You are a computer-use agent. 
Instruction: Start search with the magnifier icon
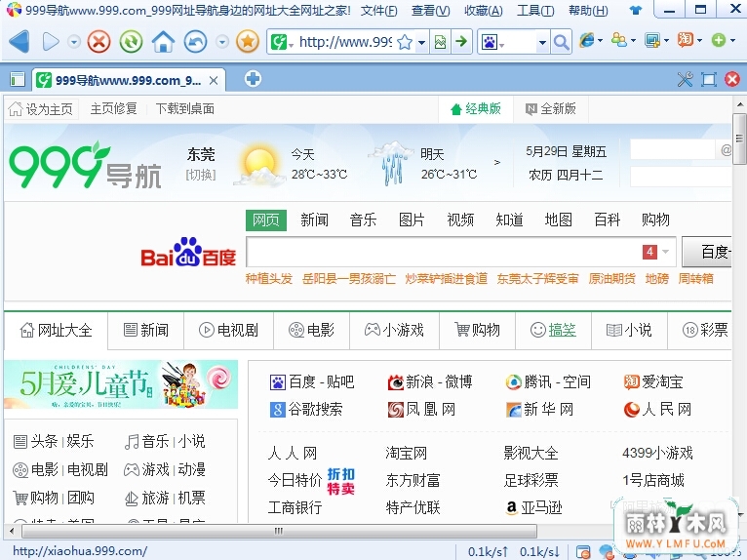tap(561, 42)
